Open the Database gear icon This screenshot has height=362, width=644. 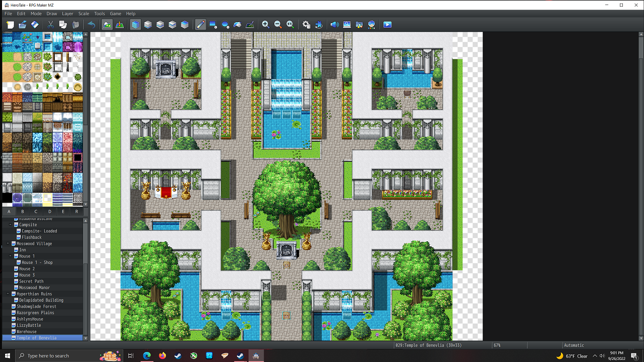(306, 25)
